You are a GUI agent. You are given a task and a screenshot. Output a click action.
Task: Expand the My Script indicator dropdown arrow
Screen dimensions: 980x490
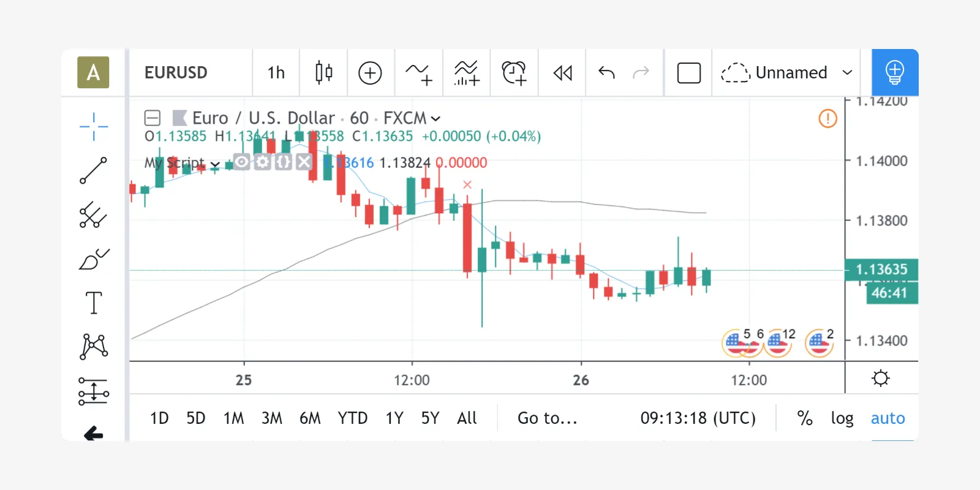(215, 164)
